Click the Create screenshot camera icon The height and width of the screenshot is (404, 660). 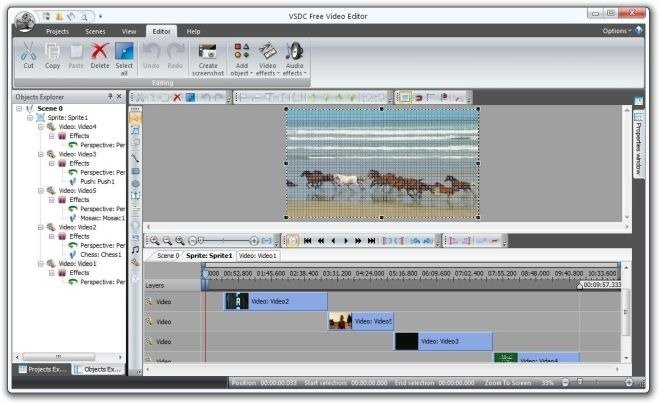pyautogui.click(x=208, y=53)
